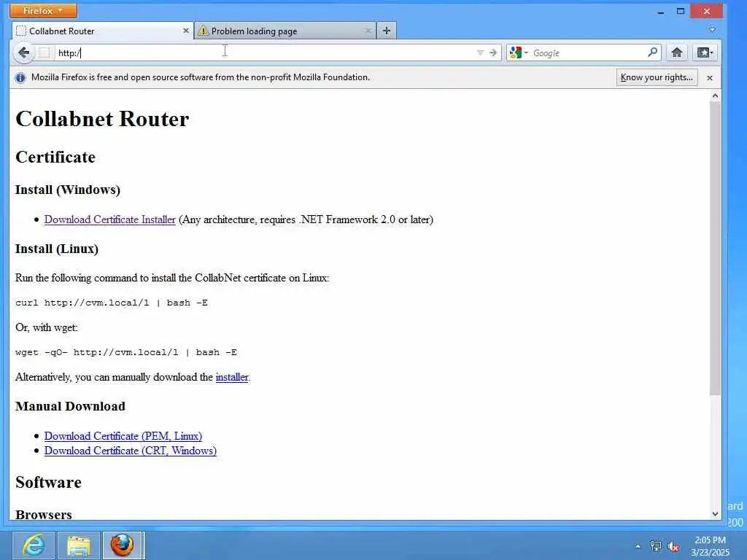The height and width of the screenshot is (560, 747).
Task: Click the scrollbar up arrow
Action: (x=715, y=96)
